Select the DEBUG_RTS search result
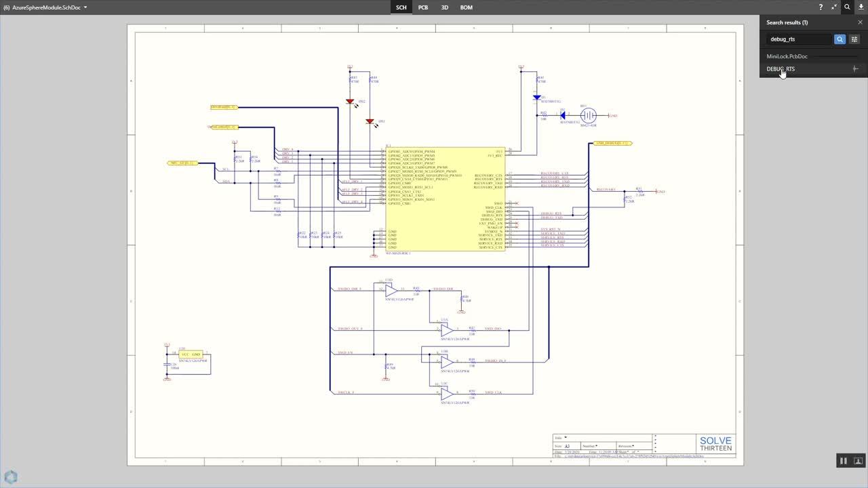Image resolution: width=868 pixels, height=488 pixels. point(781,68)
